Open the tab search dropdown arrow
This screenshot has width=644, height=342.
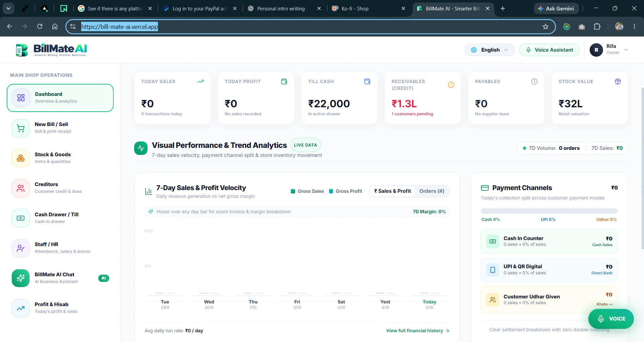tap(8, 8)
